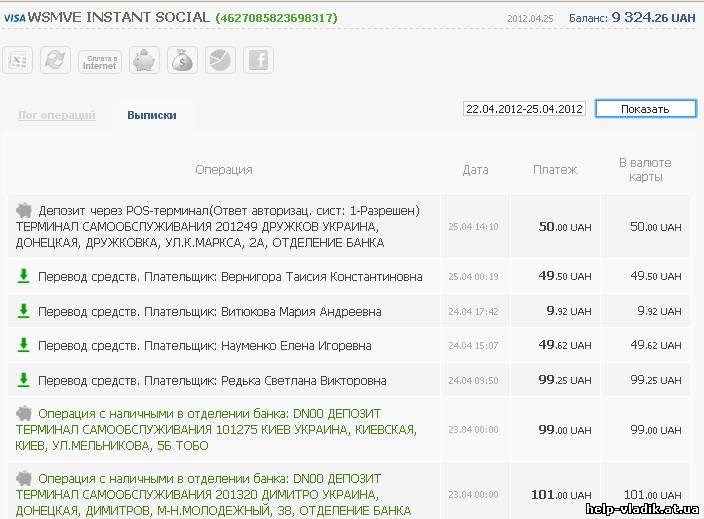
Task: Open transfer from Редька Светлана Викторовна
Action: [x=212, y=381]
